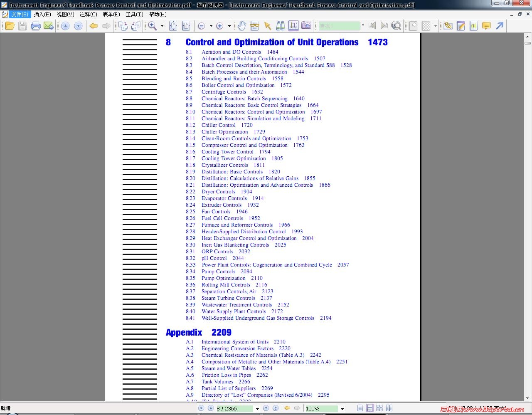Open a file with the folder icon

point(10,26)
